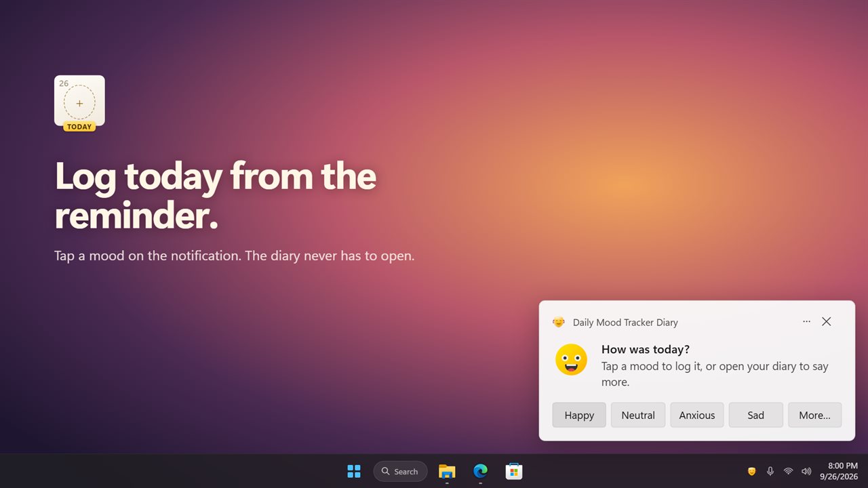The image size is (868, 488).
Task: Open the More... moods option
Action: (x=814, y=415)
